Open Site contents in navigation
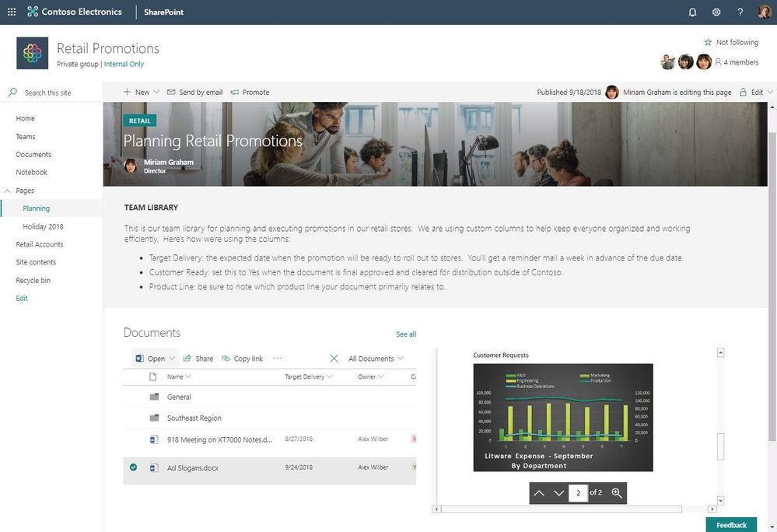This screenshot has width=777, height=532. pos(36,262)
